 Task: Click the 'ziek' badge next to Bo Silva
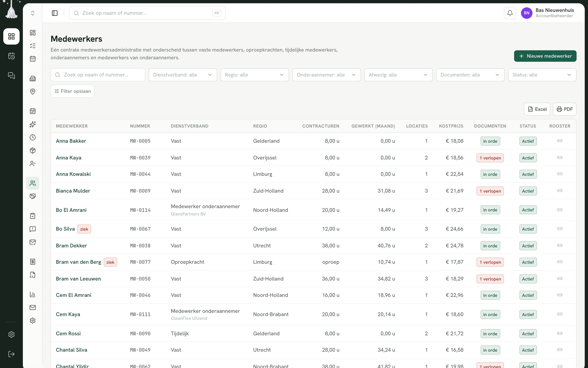[x=84, y=229]
